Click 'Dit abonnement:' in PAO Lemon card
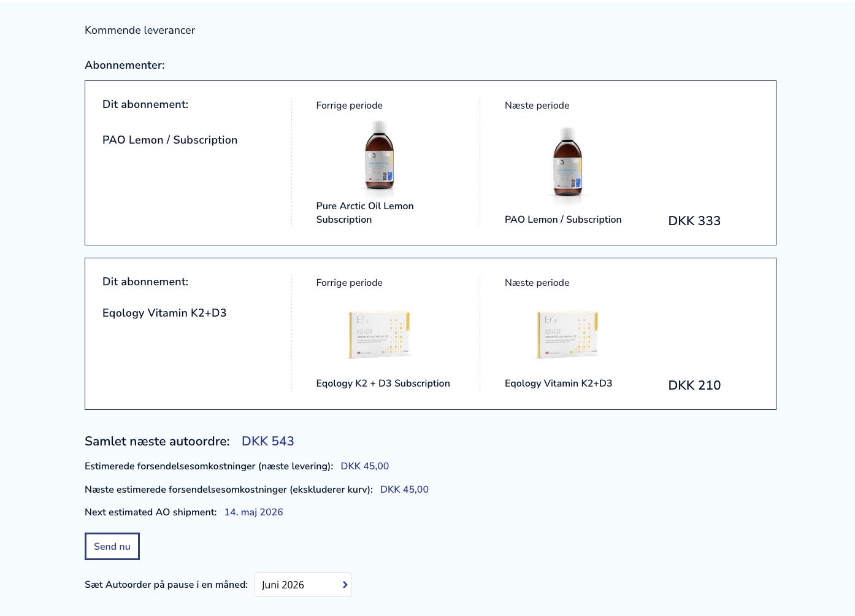 tap(145, 104)
